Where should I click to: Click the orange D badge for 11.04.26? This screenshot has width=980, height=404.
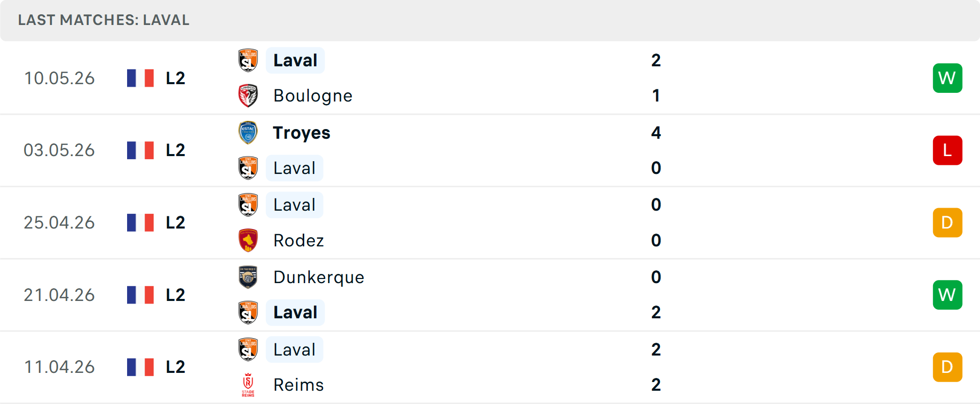(x=947, y=367)
